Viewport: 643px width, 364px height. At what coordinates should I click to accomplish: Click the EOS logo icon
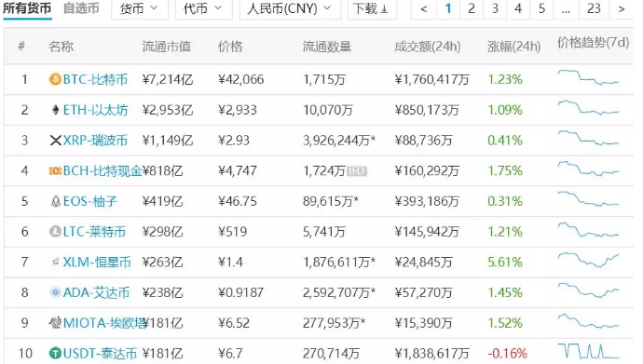[x=55, y=201]
